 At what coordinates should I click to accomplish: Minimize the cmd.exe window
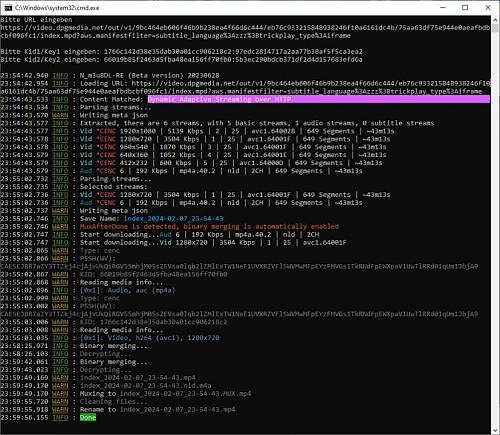pos(443,7)
